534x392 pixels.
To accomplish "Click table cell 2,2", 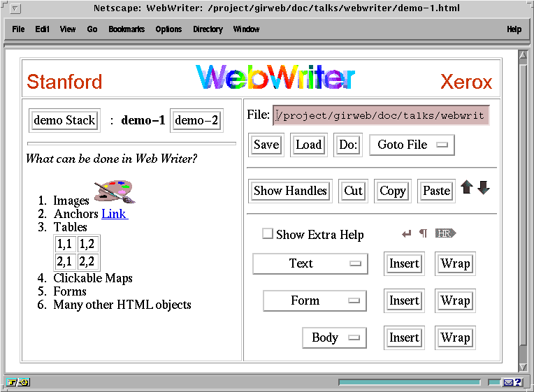I will [x=87, y=261].
